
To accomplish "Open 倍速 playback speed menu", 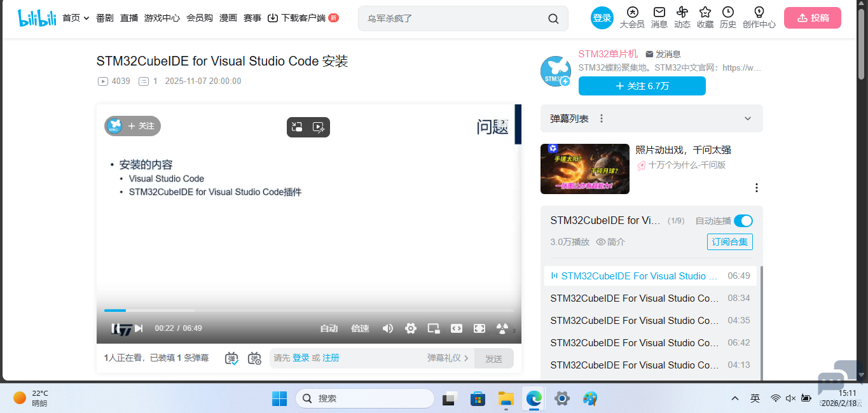I will click(x=360, y=328).
